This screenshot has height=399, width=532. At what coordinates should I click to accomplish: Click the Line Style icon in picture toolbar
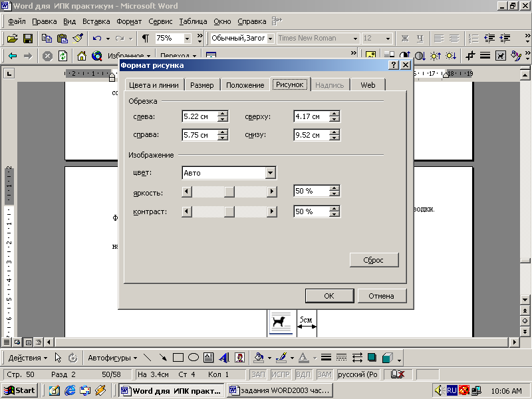(x=485, y=56)
